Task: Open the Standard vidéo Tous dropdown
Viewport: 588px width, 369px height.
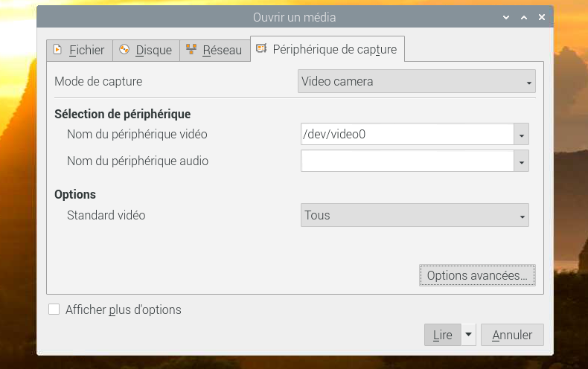Action: coord(415,215)
